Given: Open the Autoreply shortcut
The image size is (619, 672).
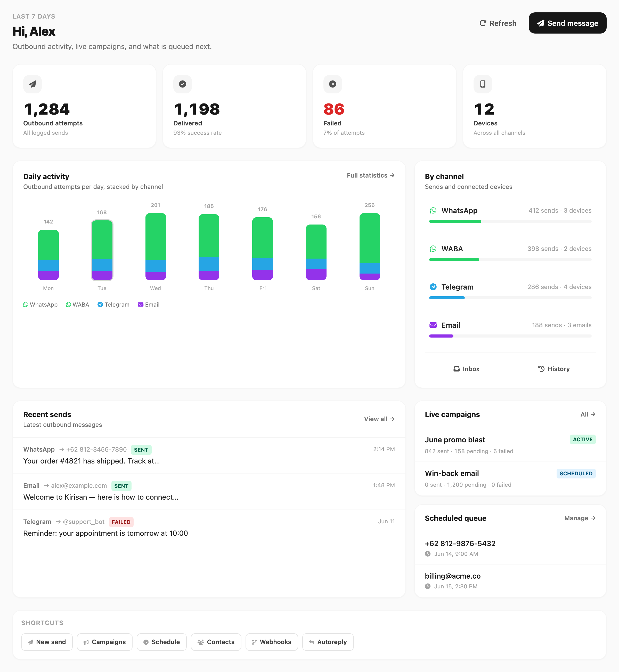Looking at the screenshot, I should coord(328,642).
